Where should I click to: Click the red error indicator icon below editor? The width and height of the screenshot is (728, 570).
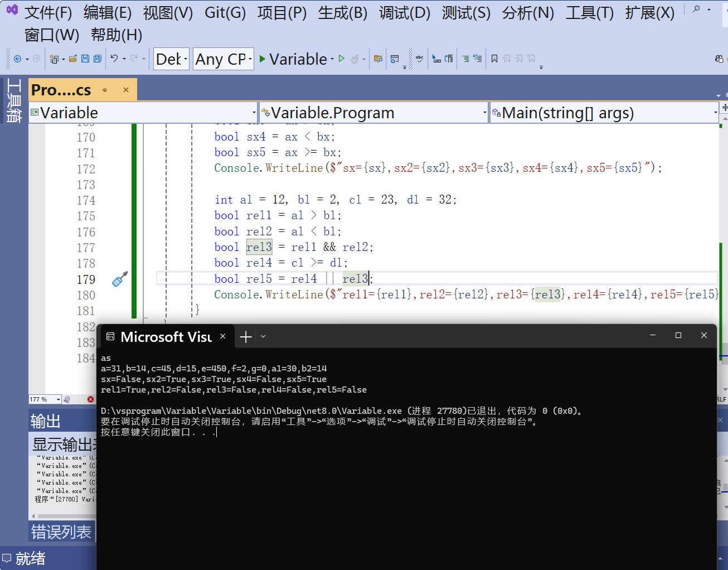tap(90, 399)
